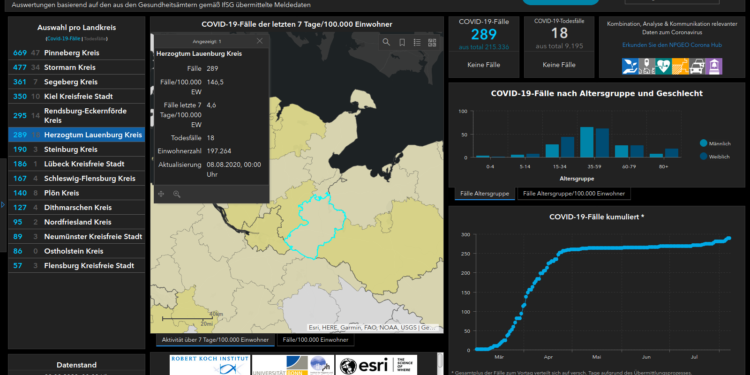Viewport: 750px width, 375px height.
Task: Switch to Fälle/100.000 Einwohner map tab
Action: (x=316, y=340)
